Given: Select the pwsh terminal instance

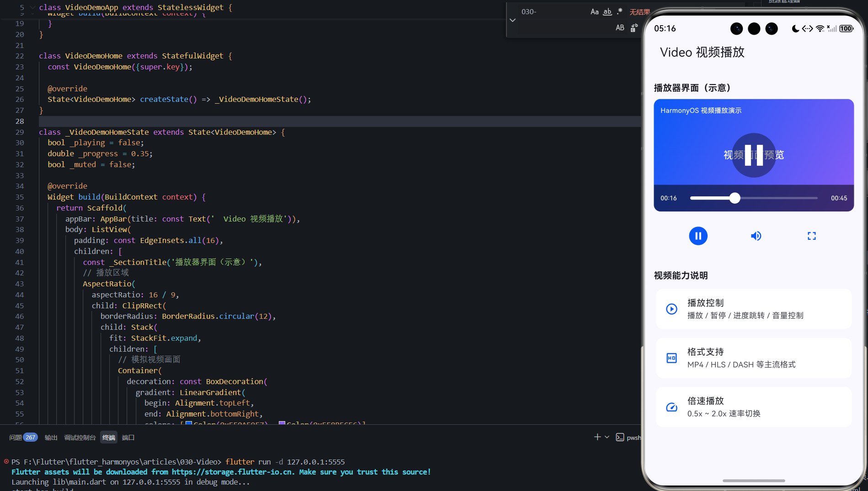Looking at the screenshot, I should click(628, 438).
